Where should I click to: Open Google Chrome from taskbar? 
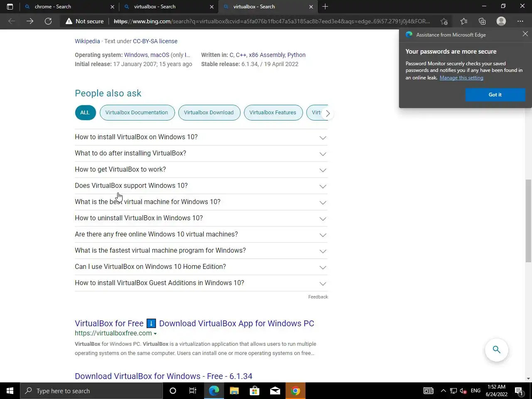[x=296, y=391]
